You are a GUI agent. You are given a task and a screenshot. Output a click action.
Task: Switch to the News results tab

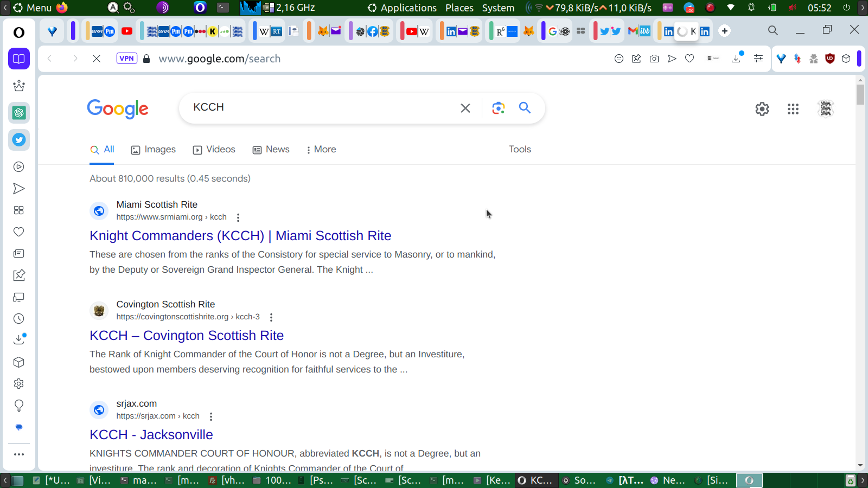(271, 150)
